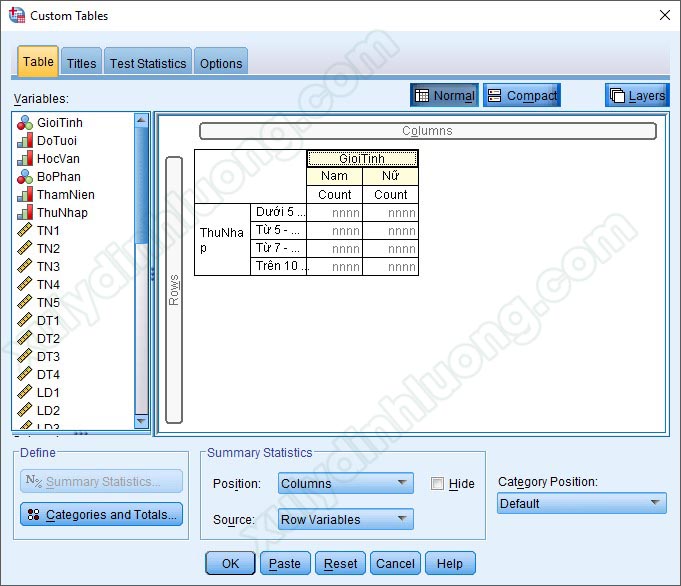Click the DT3 scale ruler icon
This screenshot has height=586, width=681.
[25, 356]
